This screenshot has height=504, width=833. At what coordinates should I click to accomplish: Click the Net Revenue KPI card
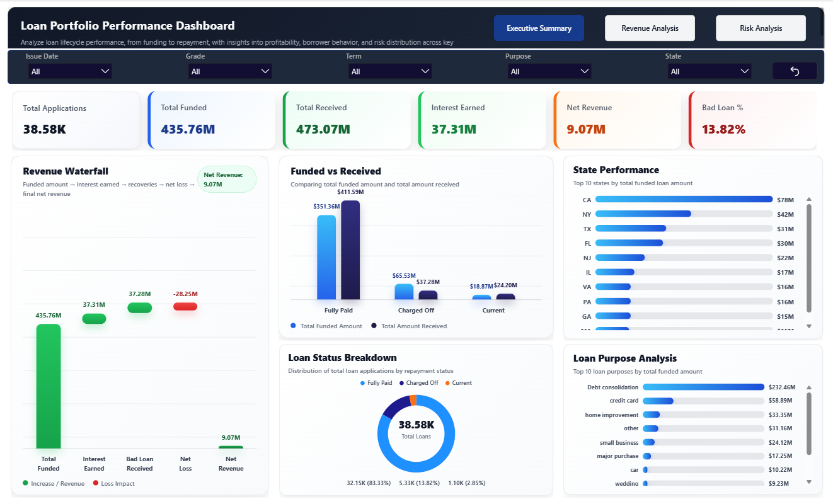pos(618,120)
